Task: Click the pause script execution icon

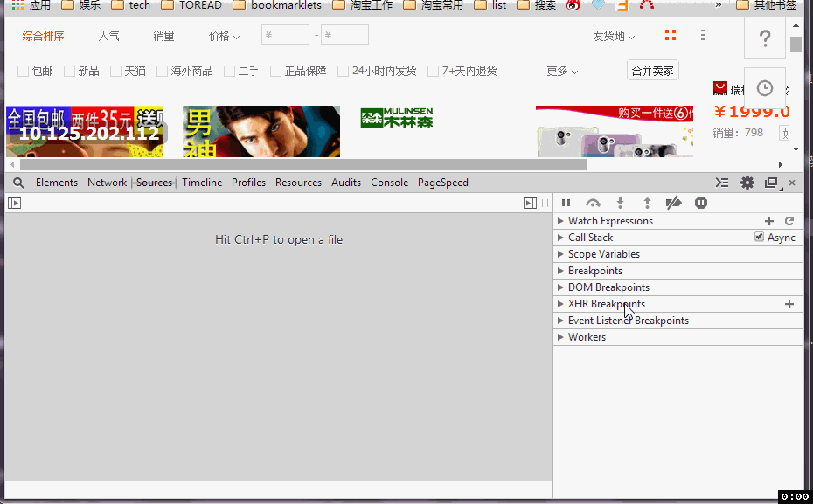Action: point(566,203)
